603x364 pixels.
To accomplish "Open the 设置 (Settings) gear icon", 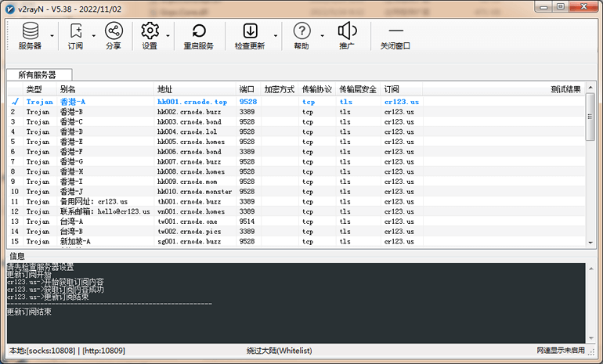I will [150, 31].
